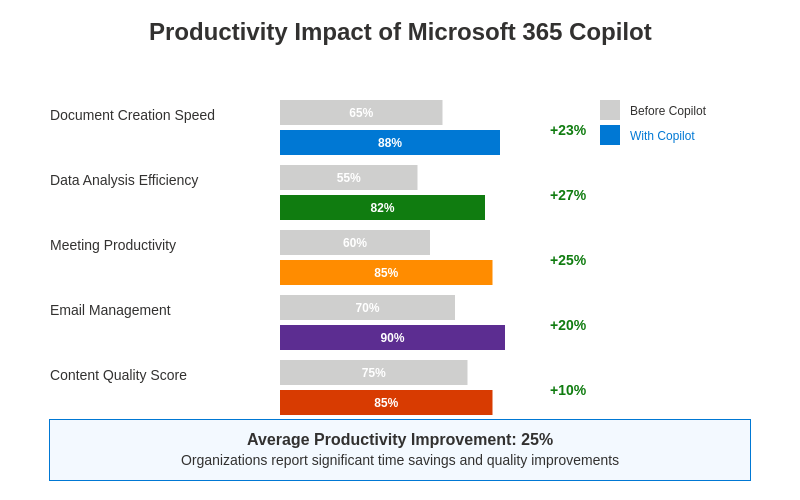Click the Average Productivity Improvement summary box
Viewport: 800px width, 500px height.
[400, 450]
